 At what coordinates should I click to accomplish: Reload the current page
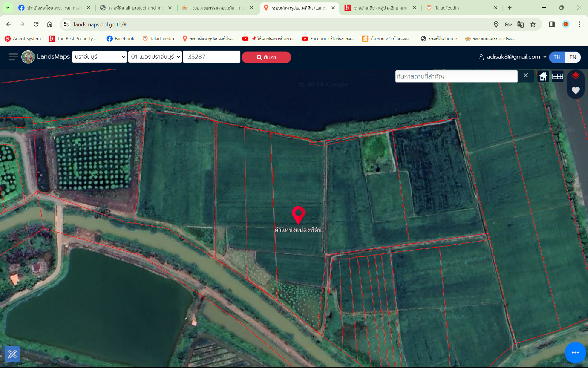(x=36, y=24)
